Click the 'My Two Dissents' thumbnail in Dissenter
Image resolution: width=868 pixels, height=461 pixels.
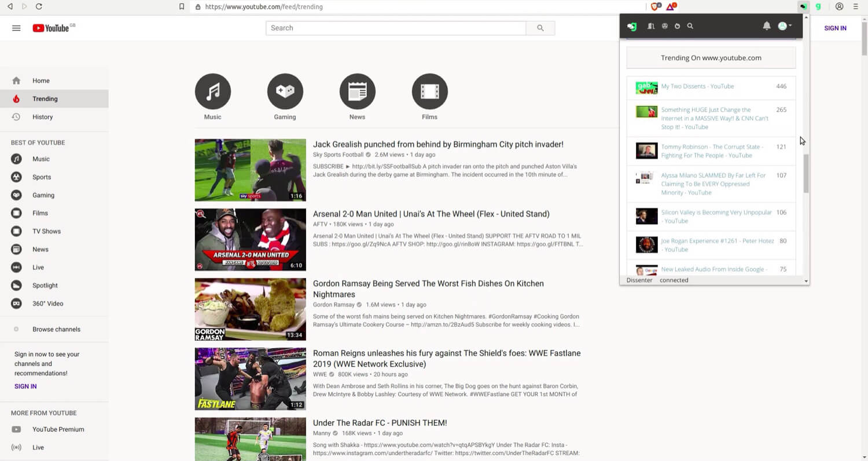tap(647, 88)
